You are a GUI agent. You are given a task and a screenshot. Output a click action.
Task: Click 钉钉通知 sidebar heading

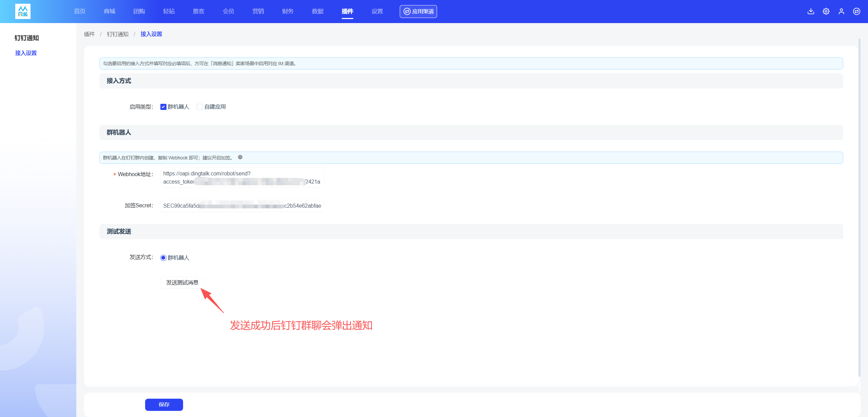[27, 38]
